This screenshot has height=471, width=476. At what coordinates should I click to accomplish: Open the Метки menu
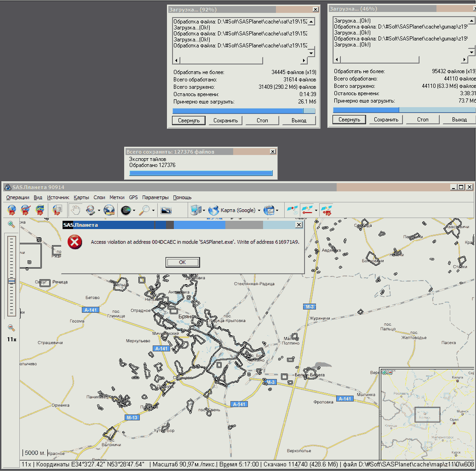pos(117,197)
